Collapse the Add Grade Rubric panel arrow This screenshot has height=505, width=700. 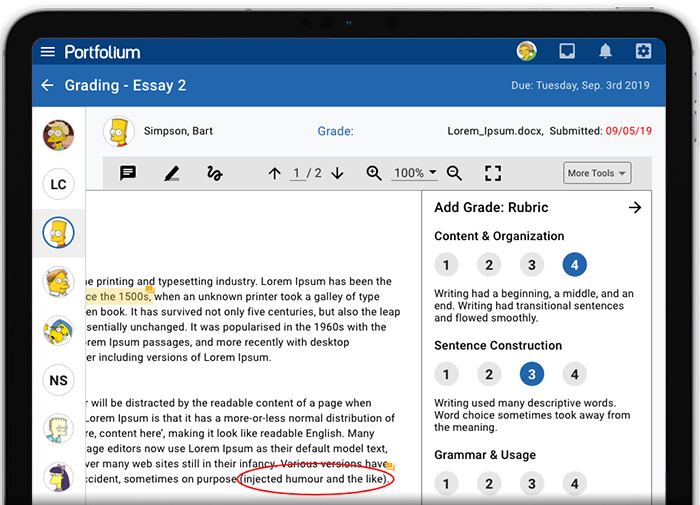[x=634, y=208]
